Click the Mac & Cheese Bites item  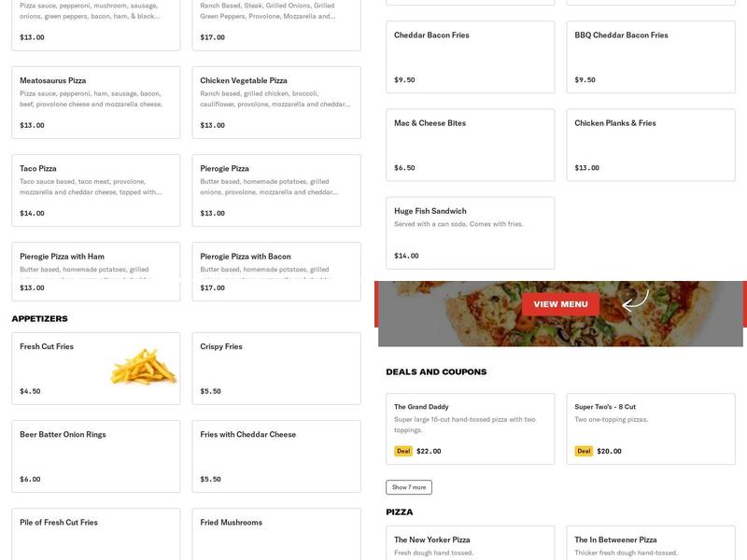tap(470, 145)
